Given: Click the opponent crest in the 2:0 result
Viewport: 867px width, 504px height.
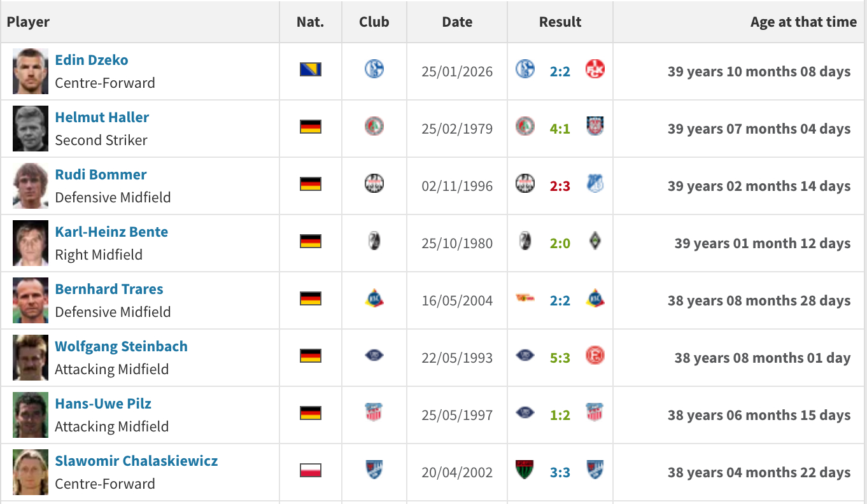Looking at the screenshot, I should (595, 241).
